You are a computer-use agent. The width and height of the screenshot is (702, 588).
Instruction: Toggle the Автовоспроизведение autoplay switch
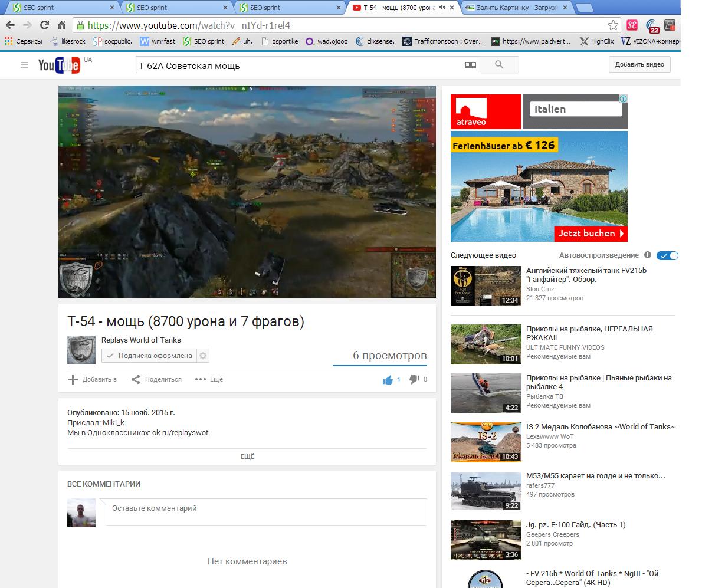point(668,255)
